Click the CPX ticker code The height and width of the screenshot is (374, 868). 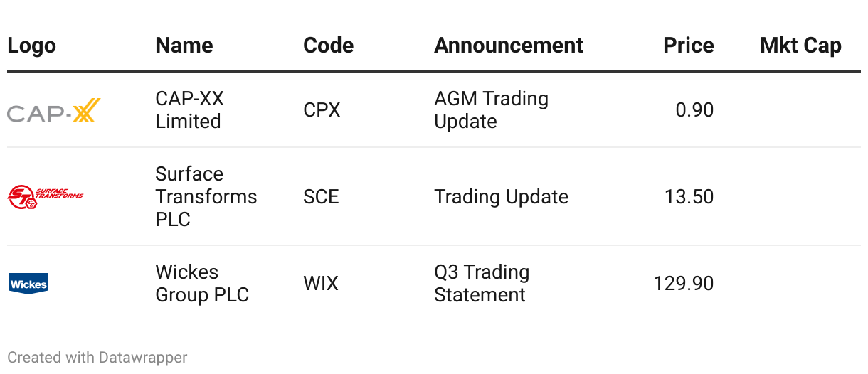tap(322, 110)
